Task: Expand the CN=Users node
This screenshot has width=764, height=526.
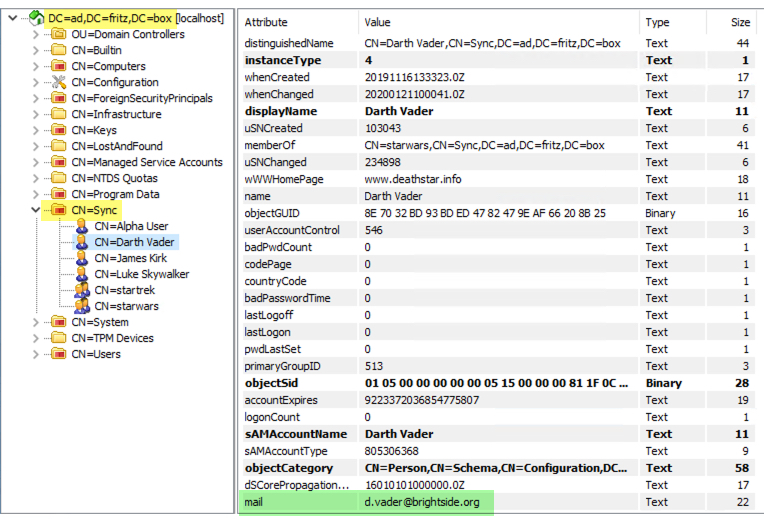Action: point(36,354)
